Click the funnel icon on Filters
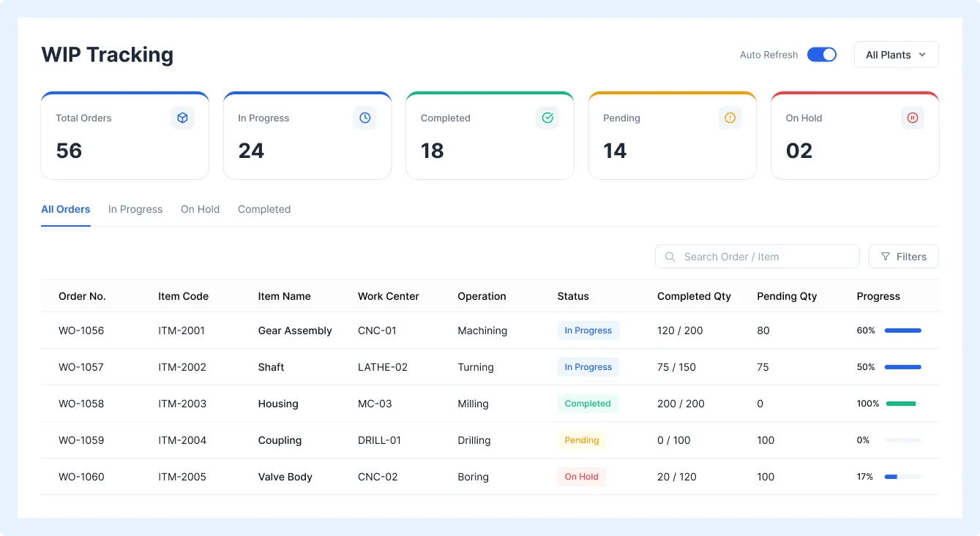The image size is (980, 536). point(886,257)
